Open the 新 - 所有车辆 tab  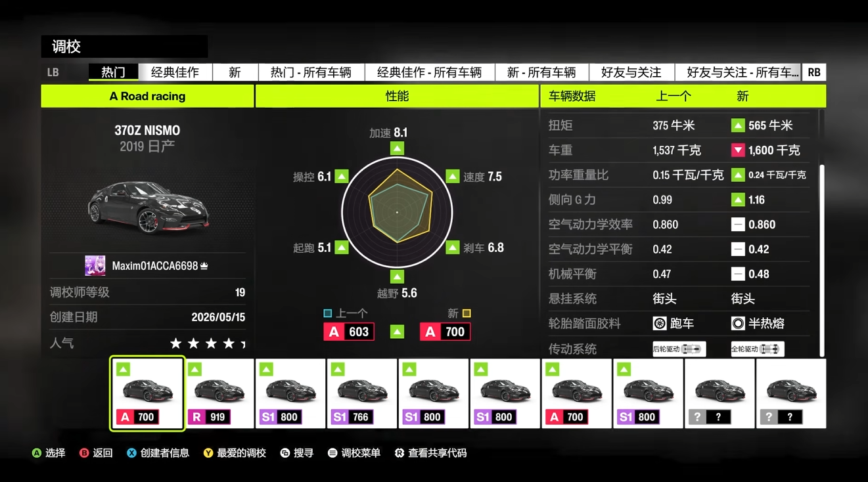[541, 72]
